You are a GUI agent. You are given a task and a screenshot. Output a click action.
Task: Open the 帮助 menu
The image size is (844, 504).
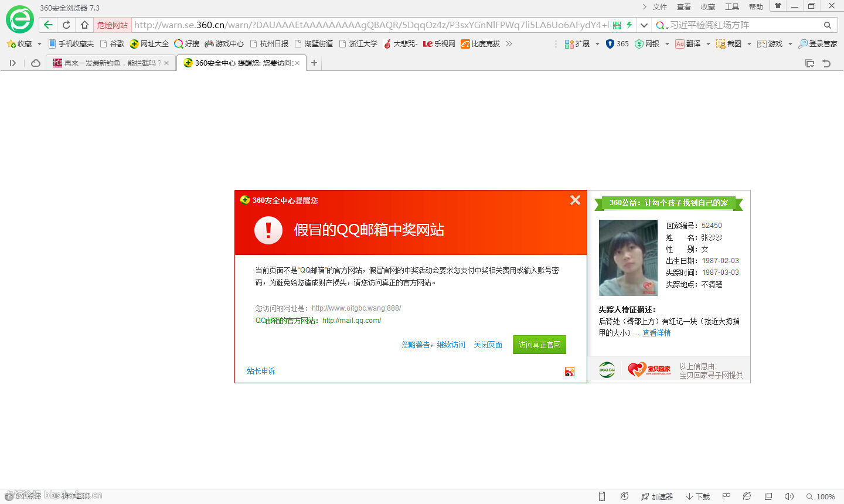click(756, 7)
